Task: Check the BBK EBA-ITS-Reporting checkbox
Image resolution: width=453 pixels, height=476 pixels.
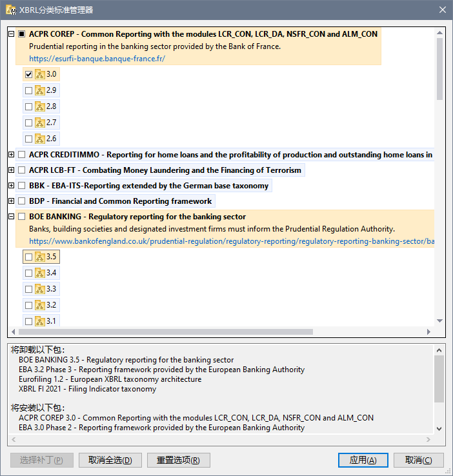Action: [21, 186]
